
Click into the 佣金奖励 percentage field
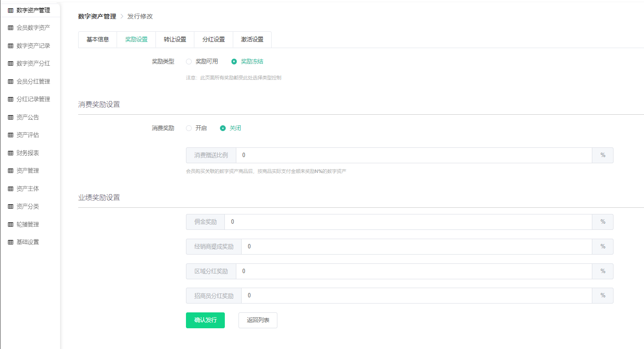click(408, 222)
